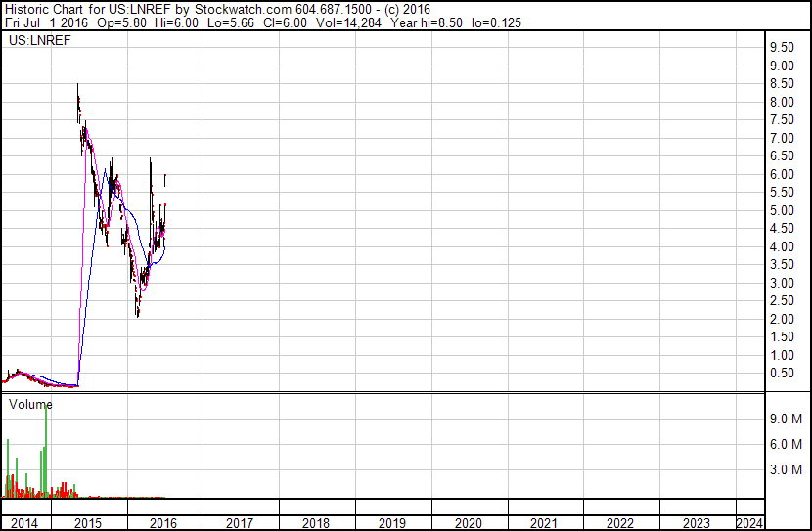Select the 2022 year label on the time axis

[x=620, y=523]
